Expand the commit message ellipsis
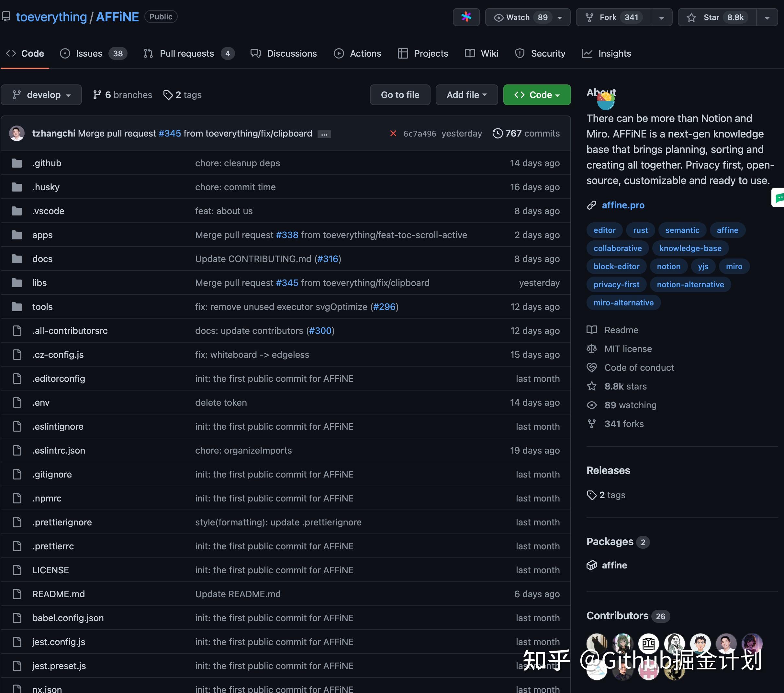This screenshot has width=784, height=693. click(324, 134)
